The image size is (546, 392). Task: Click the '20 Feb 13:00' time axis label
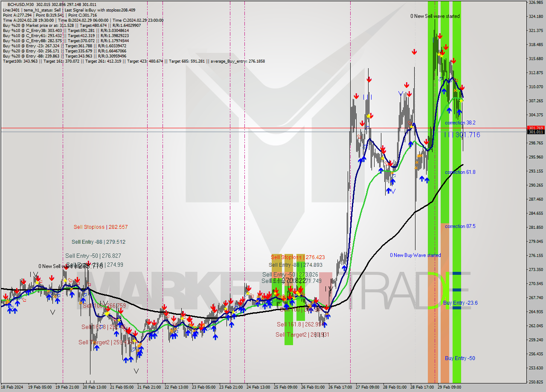click(x=94, y=387)
